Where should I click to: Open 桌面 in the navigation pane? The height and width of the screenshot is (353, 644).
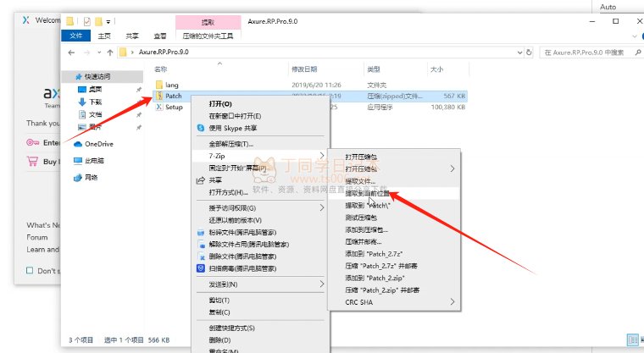(x=95, y=89)
